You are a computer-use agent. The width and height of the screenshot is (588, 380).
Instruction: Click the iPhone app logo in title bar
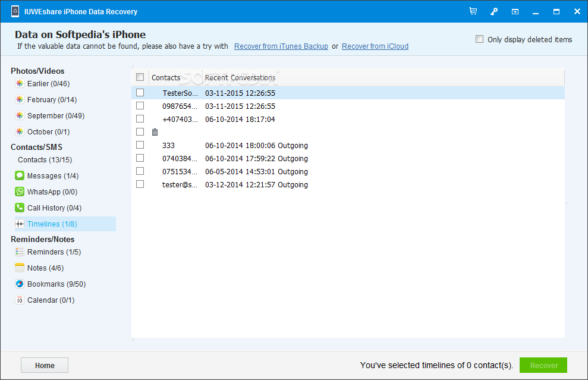click(15, 11)
